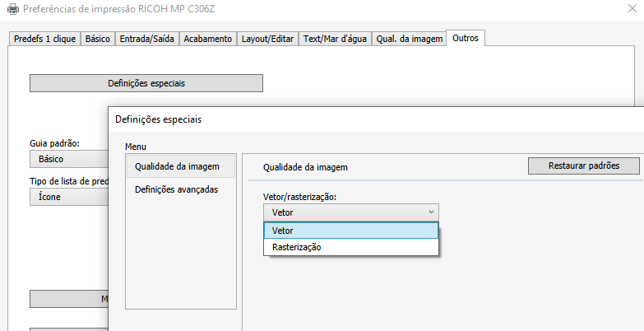644x331 pixels.
Task: Open the Básico tab
Action: tap(97, 39)
